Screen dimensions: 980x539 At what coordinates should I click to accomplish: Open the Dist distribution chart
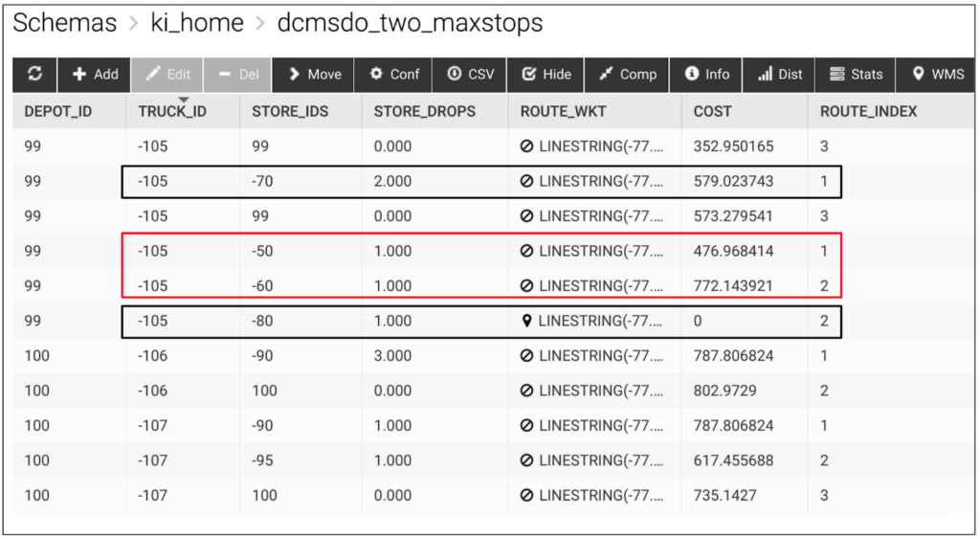(779, 74)
